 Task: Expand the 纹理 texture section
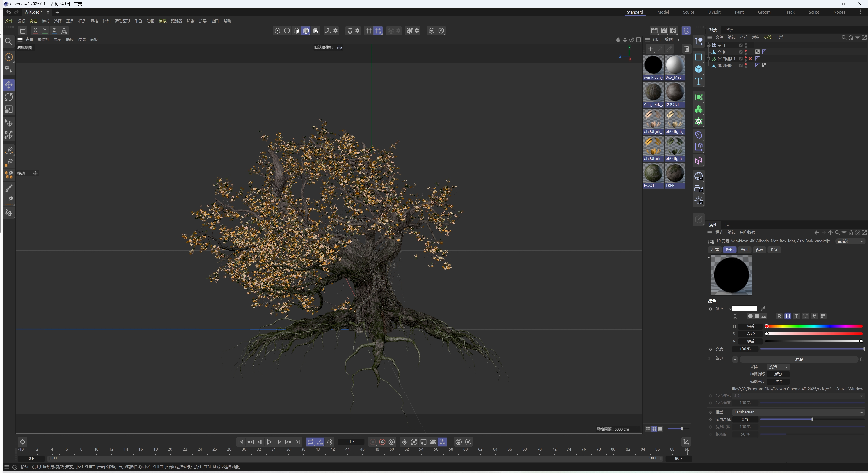[x=710, y=358]
